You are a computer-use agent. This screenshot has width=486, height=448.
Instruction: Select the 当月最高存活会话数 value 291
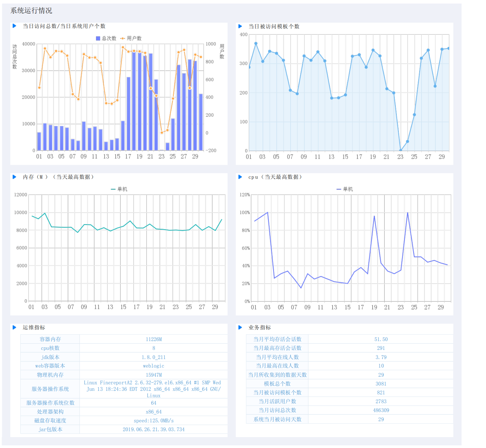(x=381, y=348)
